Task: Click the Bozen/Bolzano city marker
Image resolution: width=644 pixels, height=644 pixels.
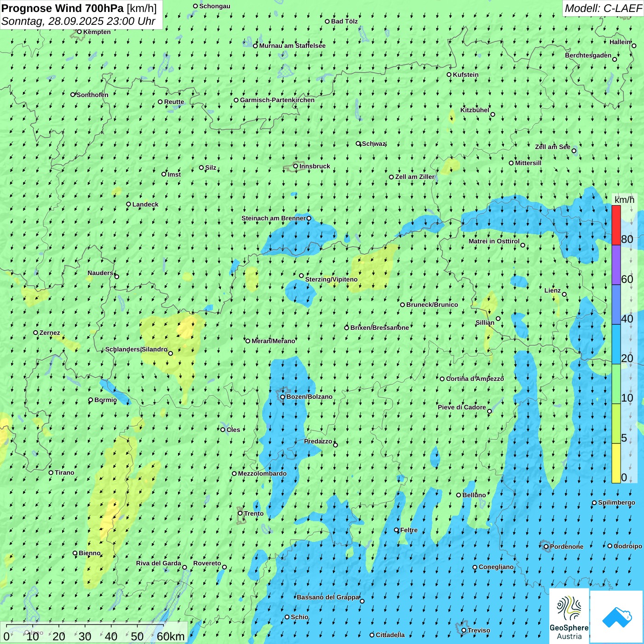Action: click(282, 397)
